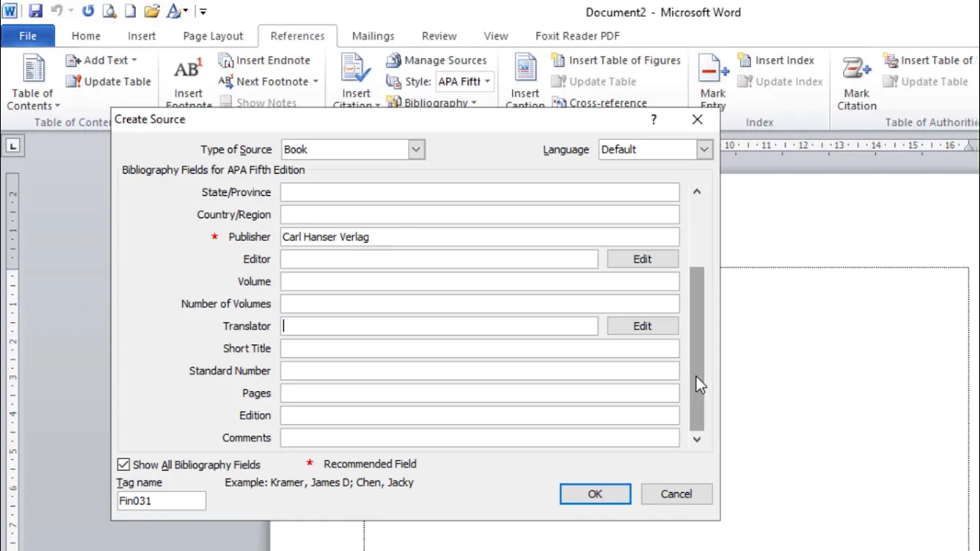This screenshot has height=551, width=980.
Task: Click Insert Endnote
Action: click(x=265, y=60)
